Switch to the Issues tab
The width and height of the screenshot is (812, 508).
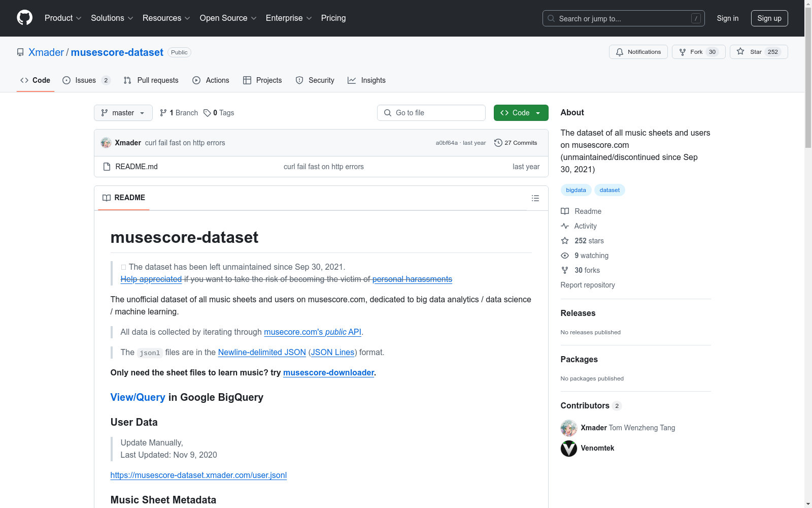click(x=86, y=80)
